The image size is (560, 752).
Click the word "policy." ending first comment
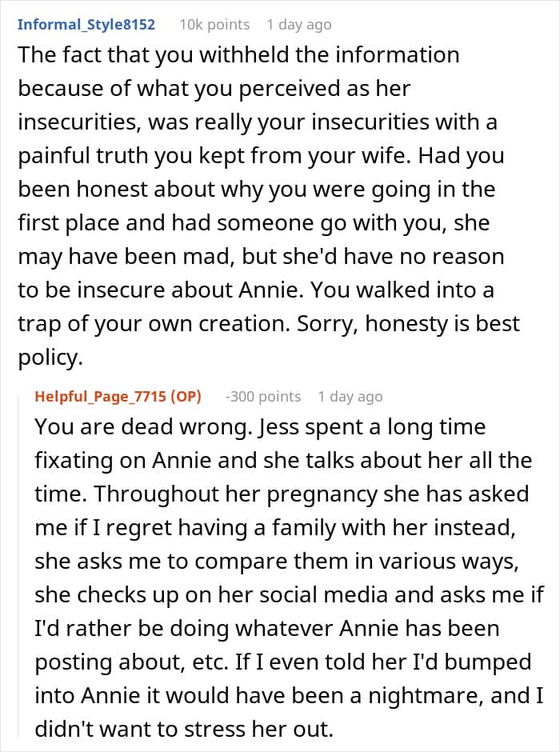pos(50,359)
